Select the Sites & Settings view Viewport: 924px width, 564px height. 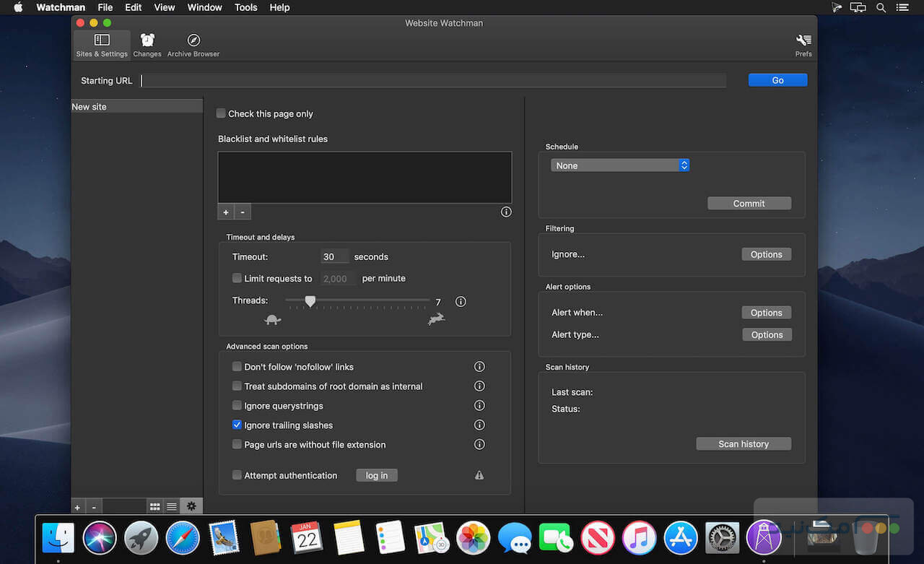click(x=101, y=43)
